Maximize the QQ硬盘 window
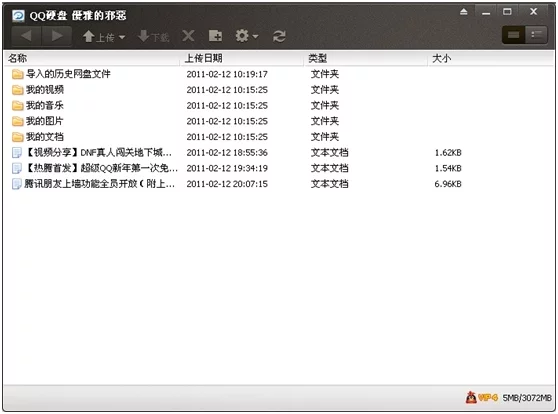This screenshot has height=414, width=558. pyautogui.click(x=507, y=11)
